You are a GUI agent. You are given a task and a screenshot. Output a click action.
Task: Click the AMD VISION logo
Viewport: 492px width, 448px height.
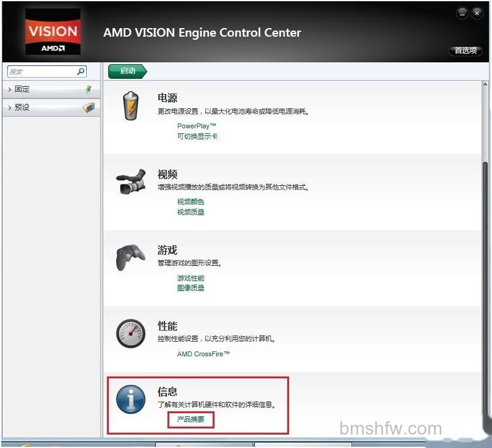pos(53,31)
